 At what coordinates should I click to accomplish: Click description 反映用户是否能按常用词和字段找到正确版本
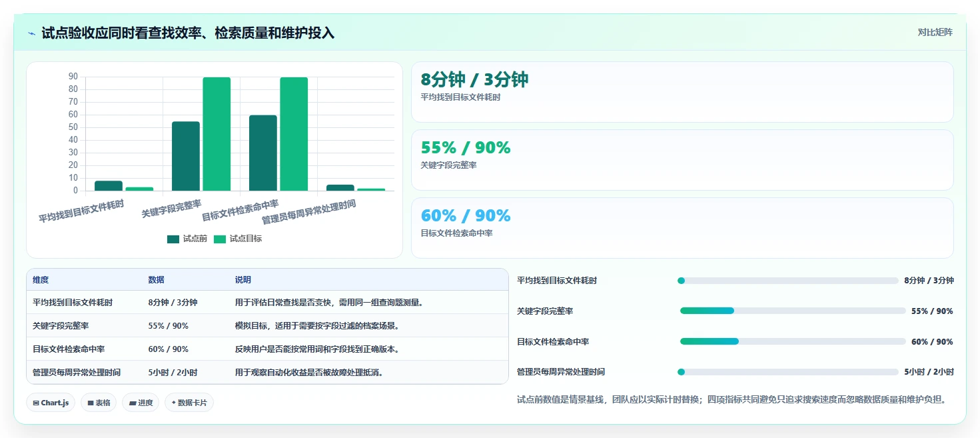pos(317,349)
